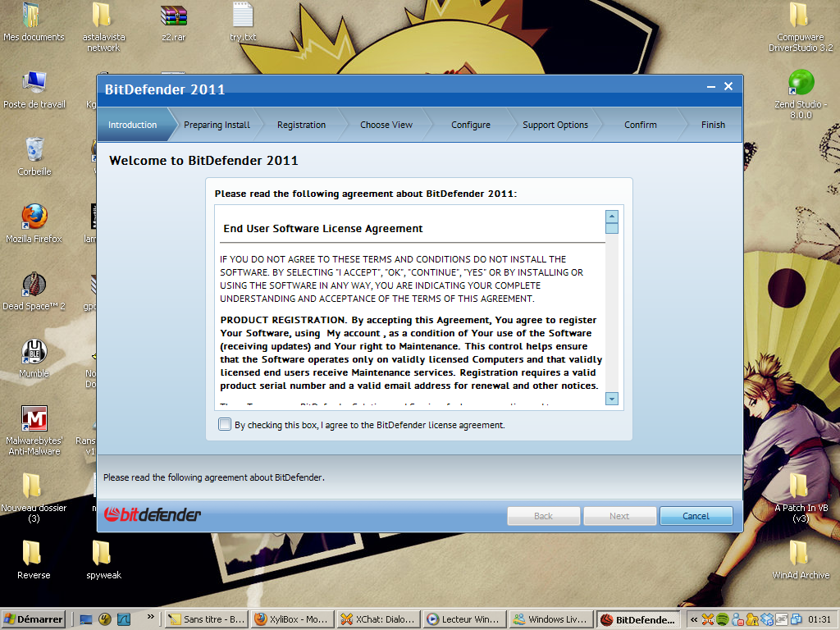Select Corbeille recycle bin icon
The width and height of the screenshot is (840, 630).
pyautogui.click(x=34, y=157)
